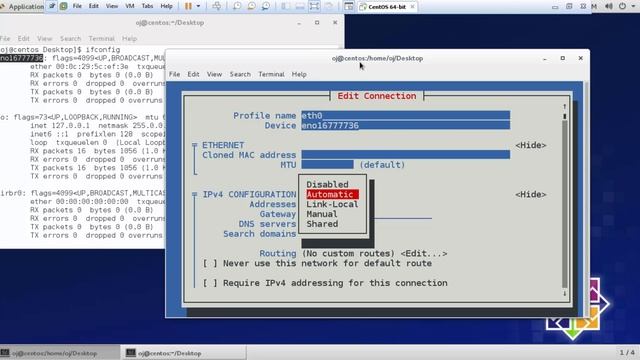Open the VMware Edit menu
The width and height of the screenshot is (640, 360).
coord(94,6)
